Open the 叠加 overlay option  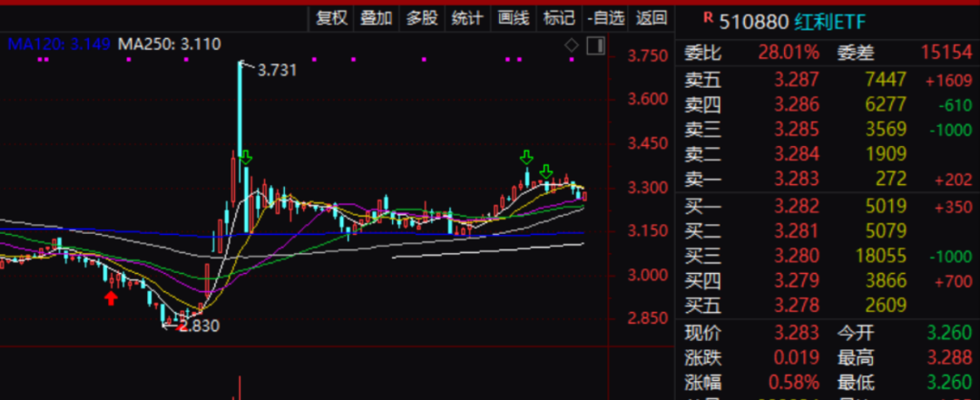coord(377,17)
